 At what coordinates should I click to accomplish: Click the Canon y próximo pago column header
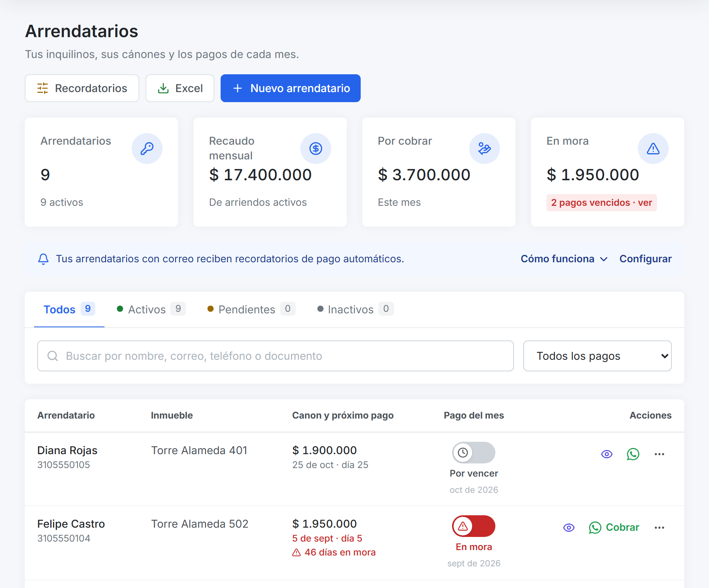343,415
